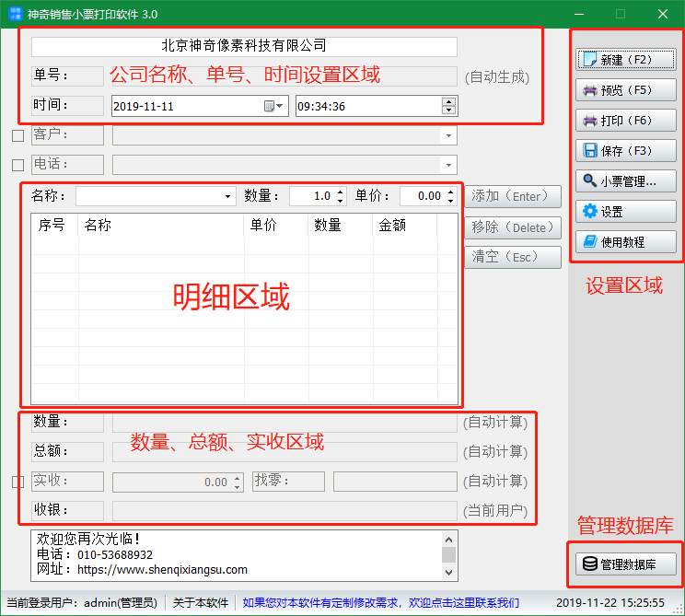Click the 金额 column header in details table

coord(392,225)
